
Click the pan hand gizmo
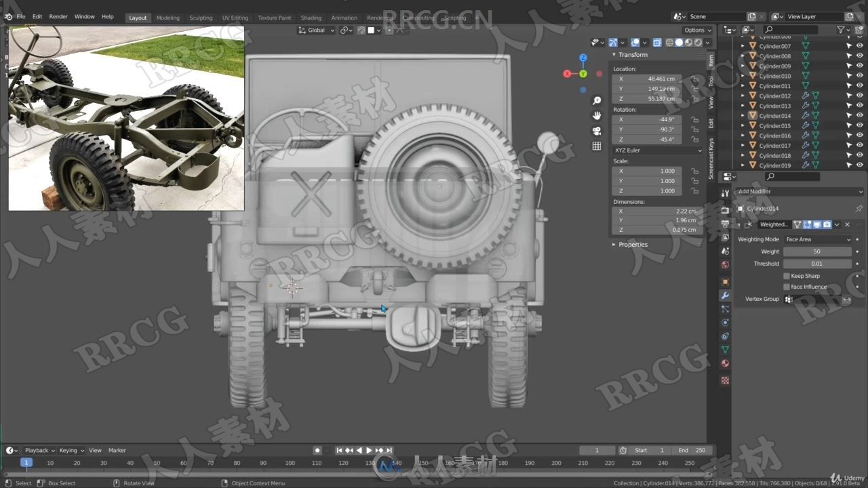597,116
